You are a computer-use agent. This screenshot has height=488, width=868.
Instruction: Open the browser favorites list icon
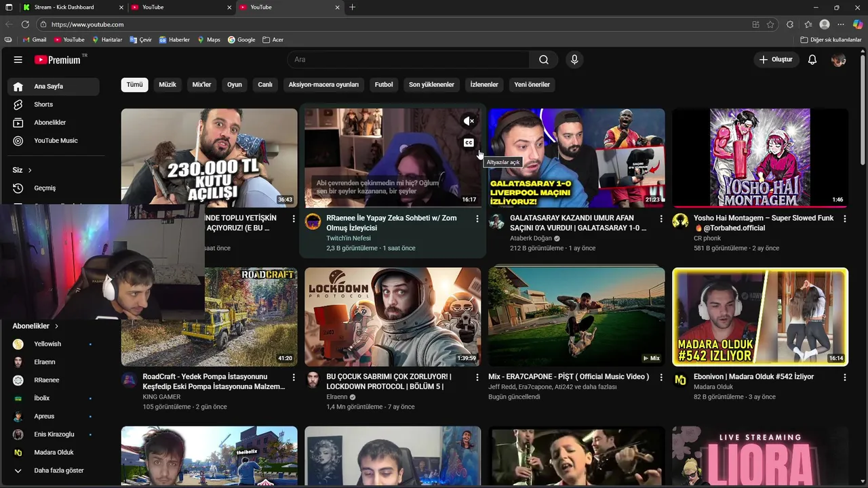click(x=807, y=24)
